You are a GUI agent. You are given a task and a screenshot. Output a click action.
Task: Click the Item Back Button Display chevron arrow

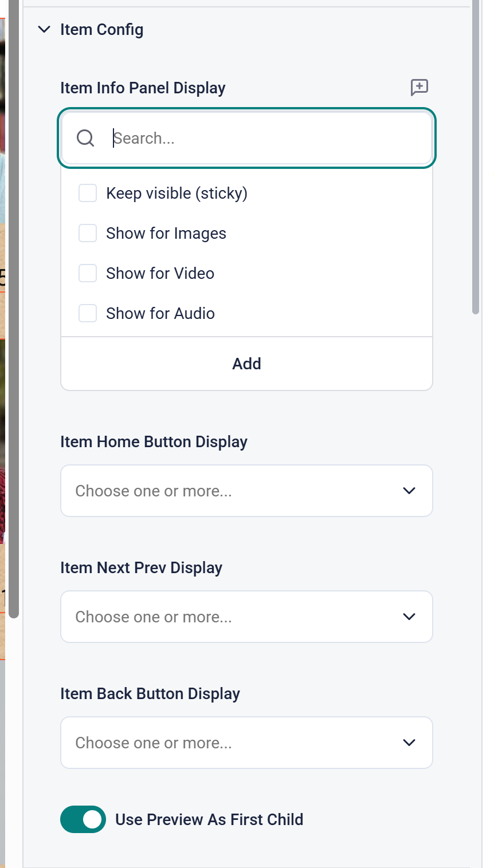409,743
